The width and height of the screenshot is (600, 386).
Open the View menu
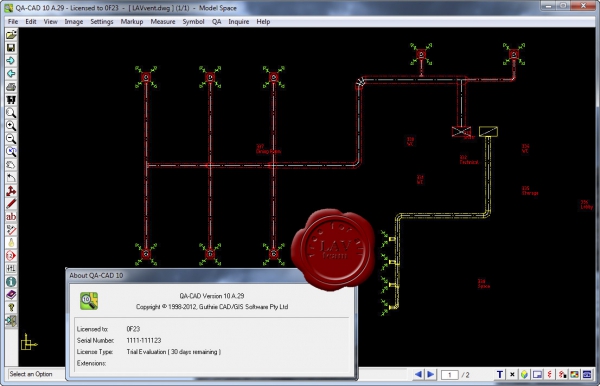click(x=50, y=22)
